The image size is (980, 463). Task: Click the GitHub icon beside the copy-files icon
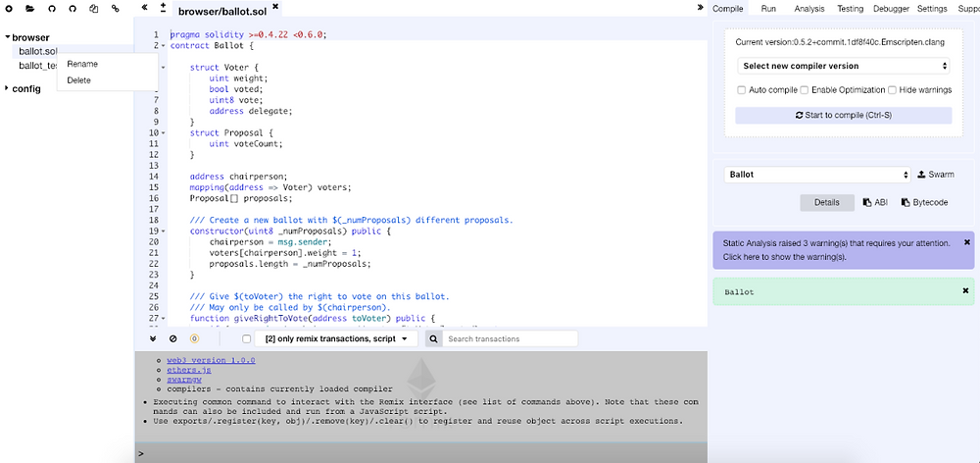point(73,9)
